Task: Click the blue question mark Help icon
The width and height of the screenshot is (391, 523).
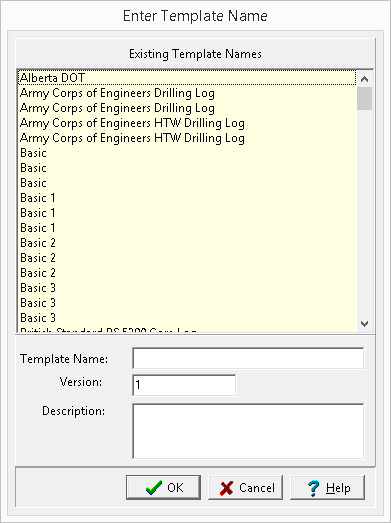Action: pyautogui.click(x=314, y=488)
